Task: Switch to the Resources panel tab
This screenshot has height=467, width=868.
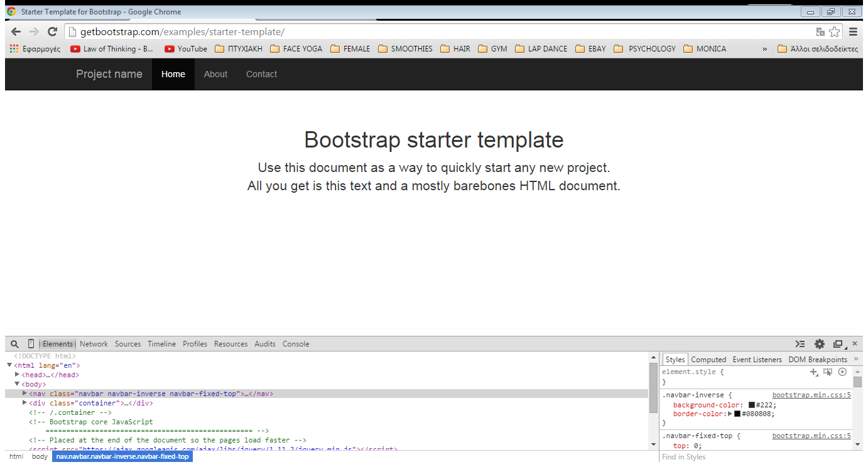Action: click(231, 344)
